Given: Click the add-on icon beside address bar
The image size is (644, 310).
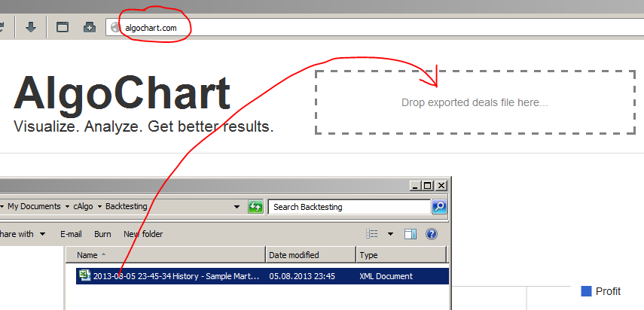Looking at the screenshot, I should [x=90, y=28].
